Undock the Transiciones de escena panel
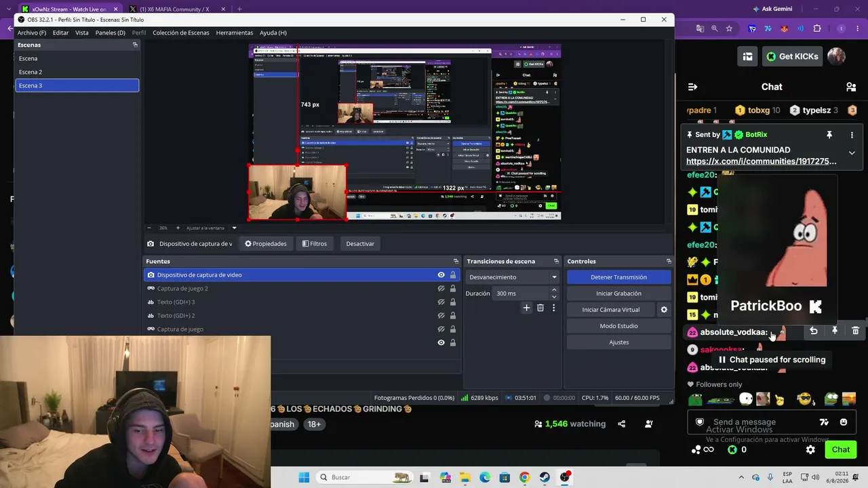The image size is (868, 488). pyautogui.click(x=556, y=261)
